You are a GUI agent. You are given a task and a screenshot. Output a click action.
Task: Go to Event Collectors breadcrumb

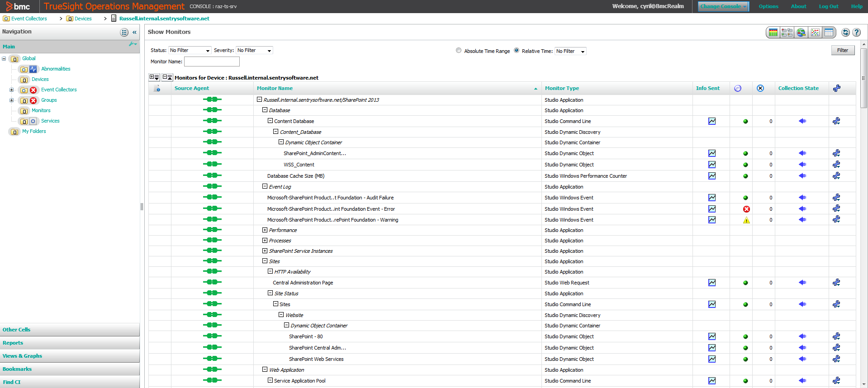(29, 19)
